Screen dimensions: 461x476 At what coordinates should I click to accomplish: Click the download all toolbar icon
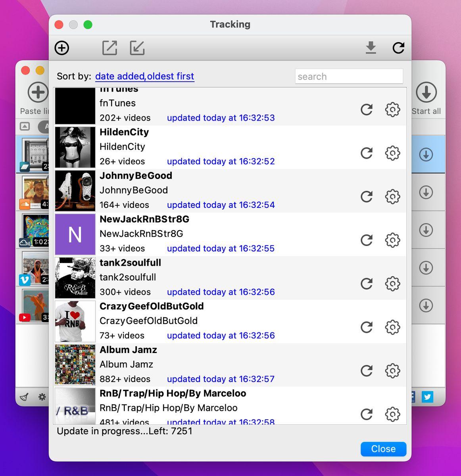tap(371, 48)
